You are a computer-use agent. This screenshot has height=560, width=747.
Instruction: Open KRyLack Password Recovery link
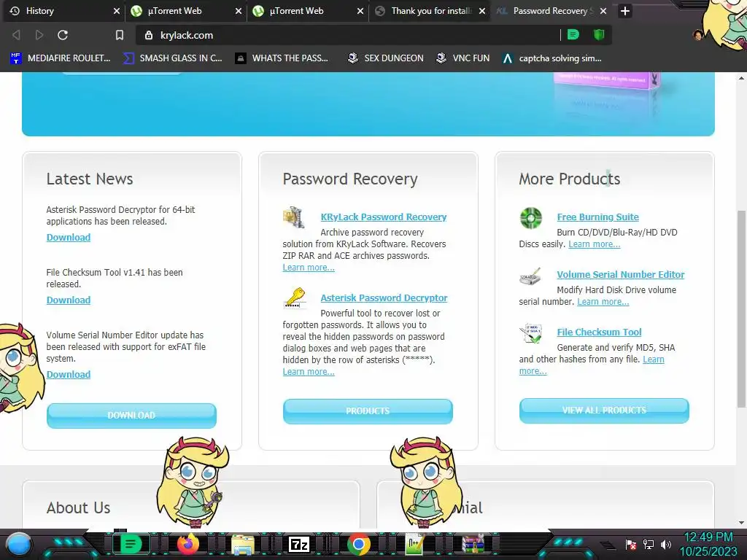(384, 217)
